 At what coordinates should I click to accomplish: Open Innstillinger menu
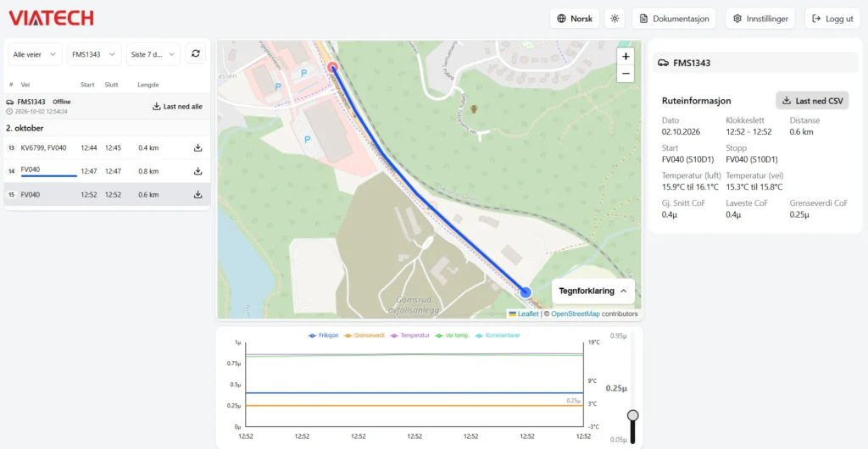click(x=760, y=19)
